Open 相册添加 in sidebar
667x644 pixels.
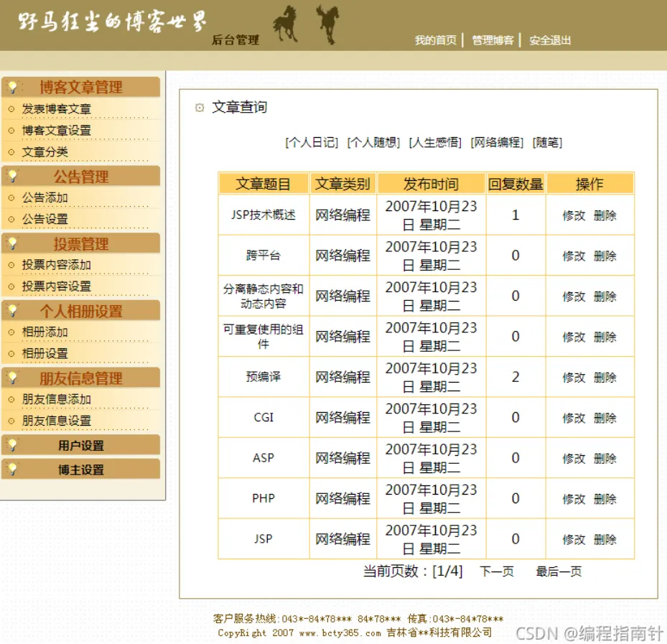[45, 332]
